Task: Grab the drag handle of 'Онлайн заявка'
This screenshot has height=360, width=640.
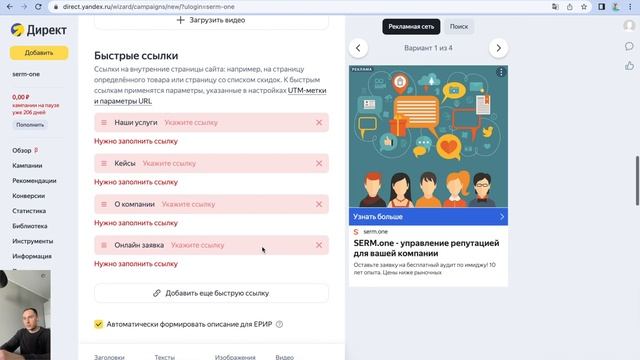Action: (x=104, y=245)
